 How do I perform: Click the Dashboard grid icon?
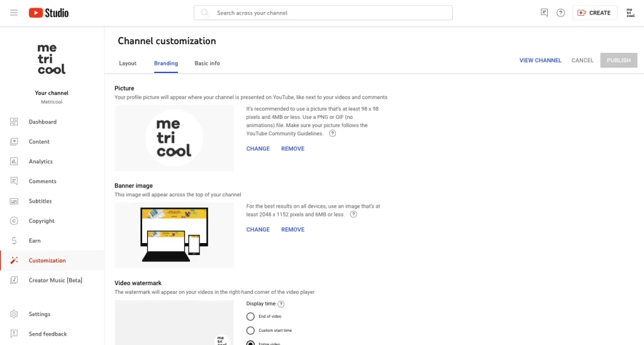point(14,122)
